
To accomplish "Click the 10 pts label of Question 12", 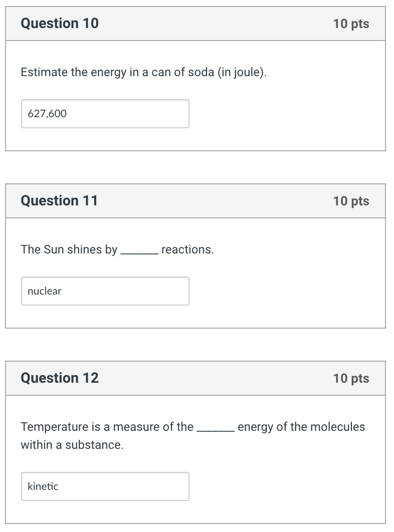I will point(351,379).
